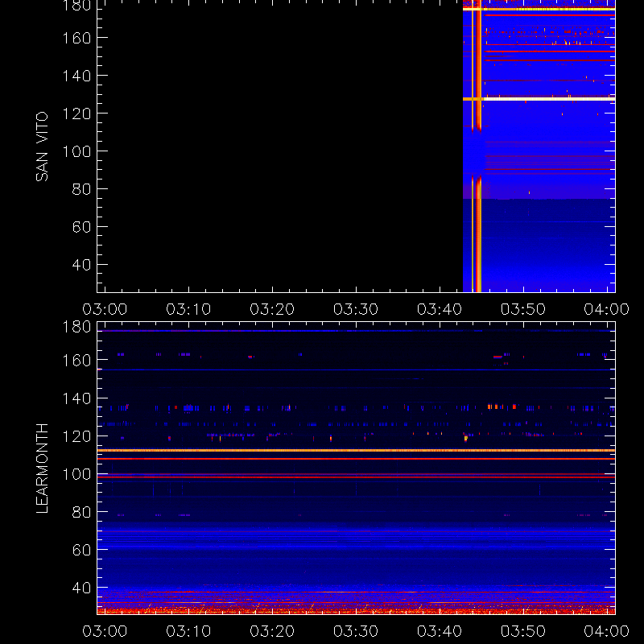Choose 03:10 time label beneath LEARMONTH plot
The width and height of the screenshot is (644, 644).
click(188, 631)
